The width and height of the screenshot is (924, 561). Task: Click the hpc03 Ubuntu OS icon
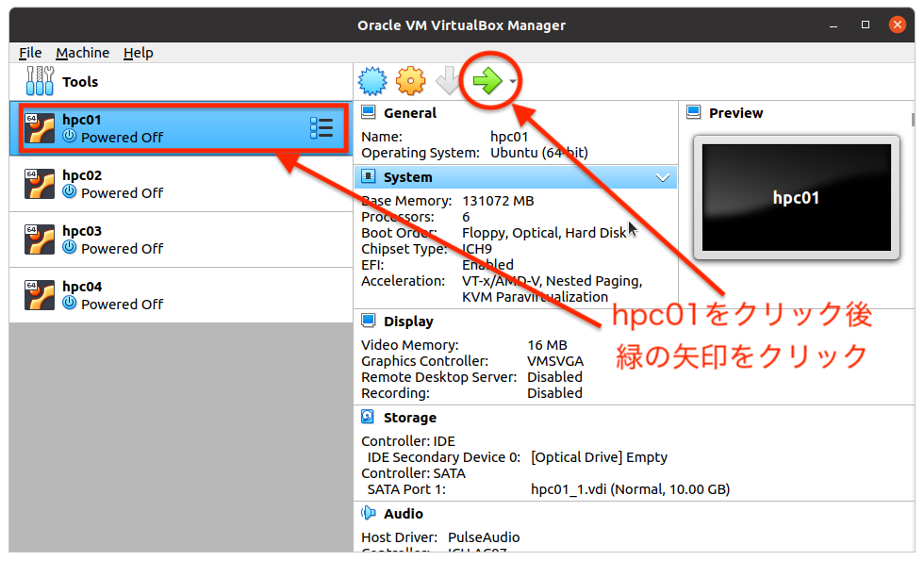pos(40,239)
